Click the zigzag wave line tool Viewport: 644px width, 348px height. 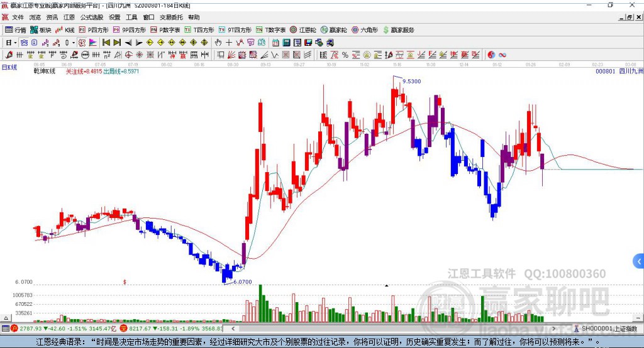click(275, 55)
